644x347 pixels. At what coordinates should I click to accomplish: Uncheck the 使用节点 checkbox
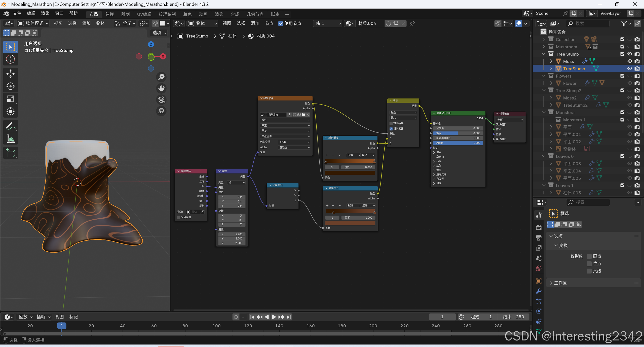tap(281, 24)
